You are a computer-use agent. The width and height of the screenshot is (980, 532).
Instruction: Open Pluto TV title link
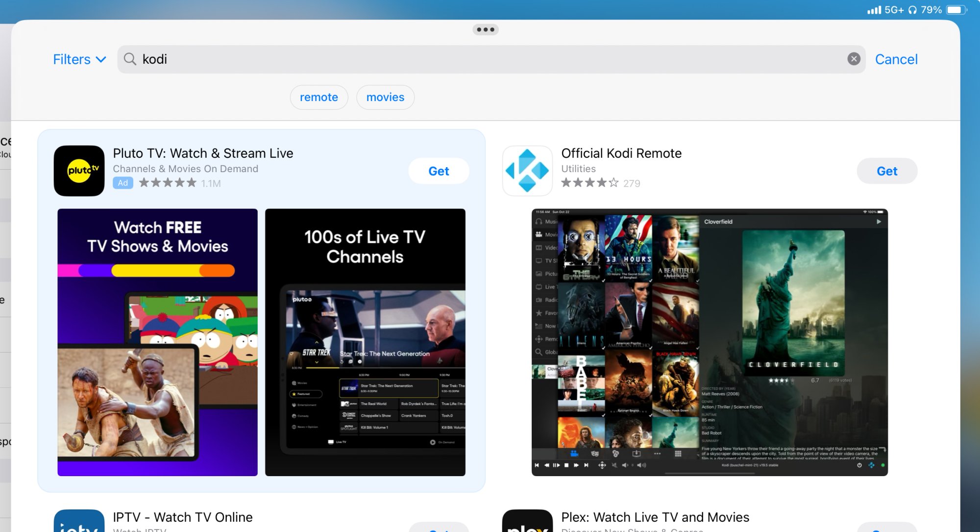pos(203,153)
